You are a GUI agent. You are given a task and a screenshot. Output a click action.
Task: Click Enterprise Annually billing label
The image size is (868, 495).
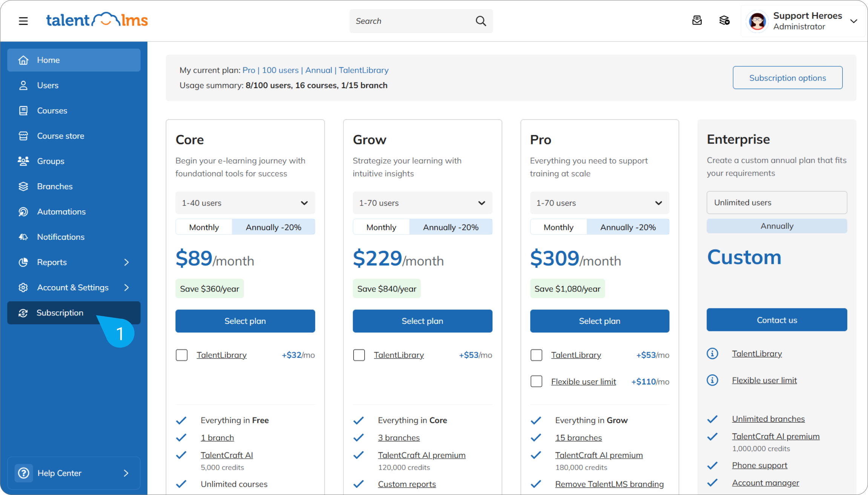click(x=777, y=226)
